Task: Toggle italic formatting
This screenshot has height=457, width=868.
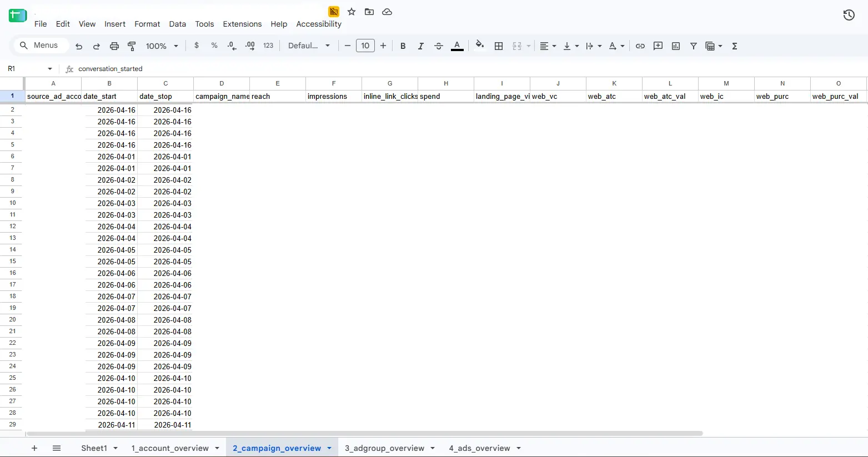Action: [421, 46]
